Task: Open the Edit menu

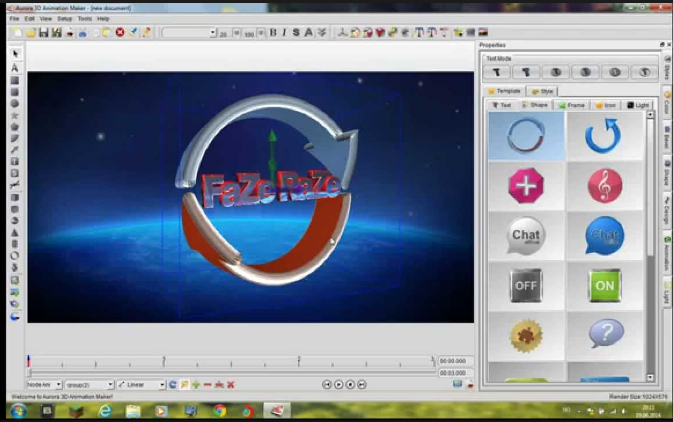Action: [30, 19]
